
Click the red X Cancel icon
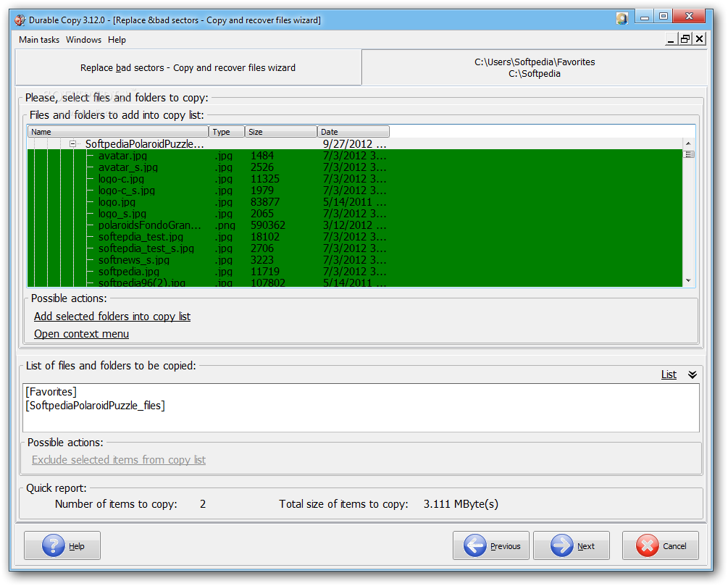[x=647, y=545]
